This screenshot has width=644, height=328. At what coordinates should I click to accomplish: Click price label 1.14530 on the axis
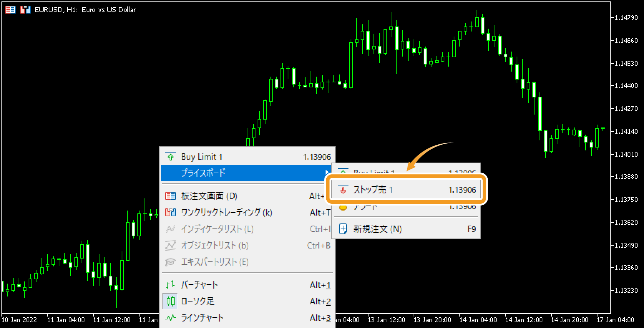pos(626,63)
